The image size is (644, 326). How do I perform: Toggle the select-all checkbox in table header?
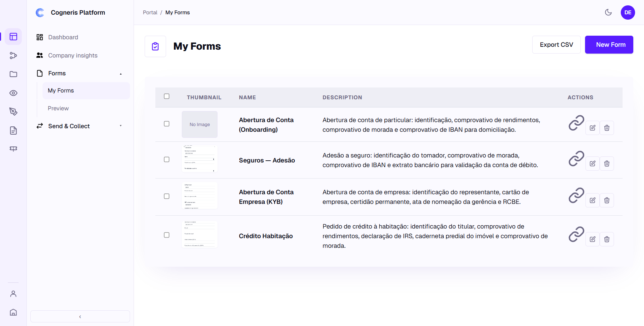166,96
